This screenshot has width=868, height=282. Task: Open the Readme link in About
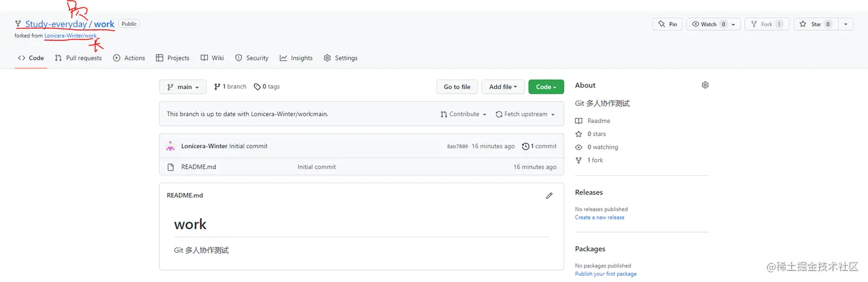[x=593, y=121]
